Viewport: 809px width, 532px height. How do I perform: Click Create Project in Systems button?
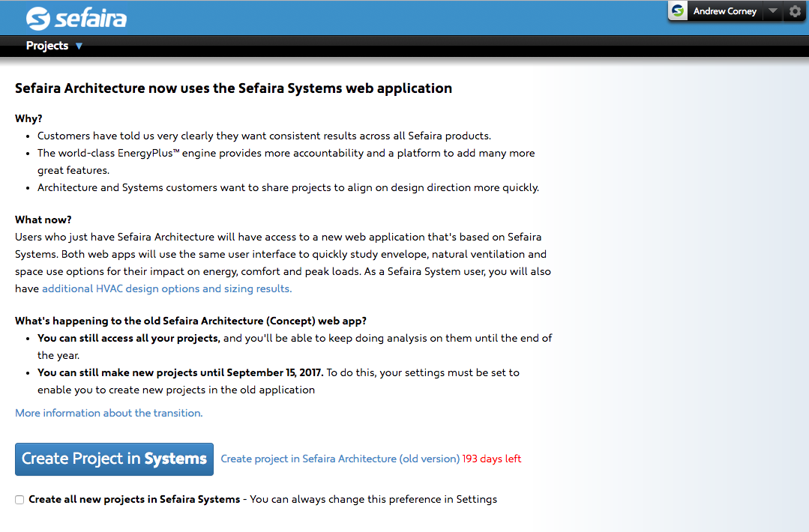(x=114, y=459)
